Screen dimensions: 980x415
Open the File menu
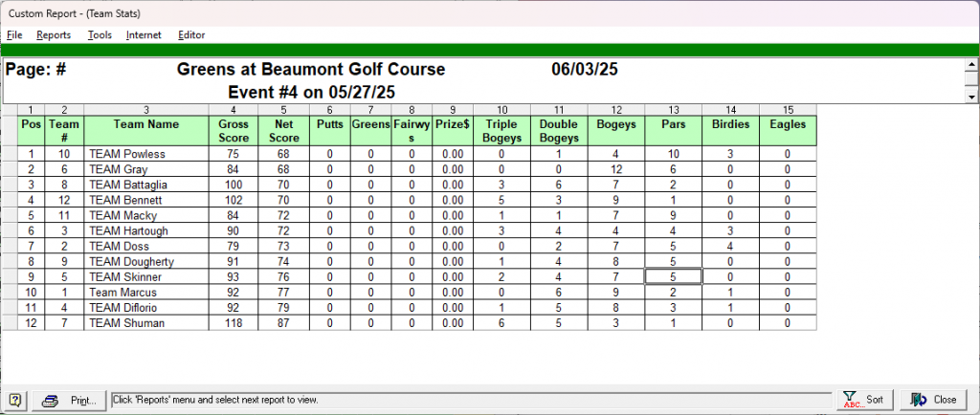pyautogui.click(x=14, y=34)
